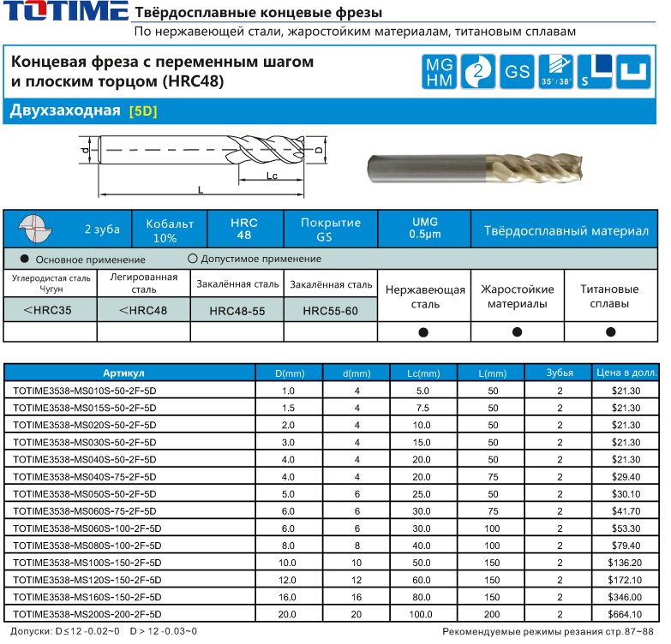Click the filled dot under Жаростойкие материалы
Viewport: 671px width, 644px height.
[x=517, y=332]
